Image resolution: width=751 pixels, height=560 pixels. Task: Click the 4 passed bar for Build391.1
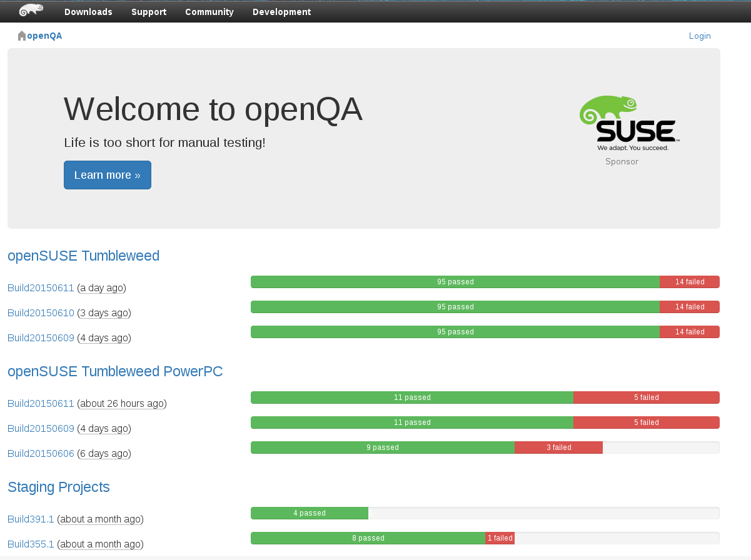pos(310,513)
